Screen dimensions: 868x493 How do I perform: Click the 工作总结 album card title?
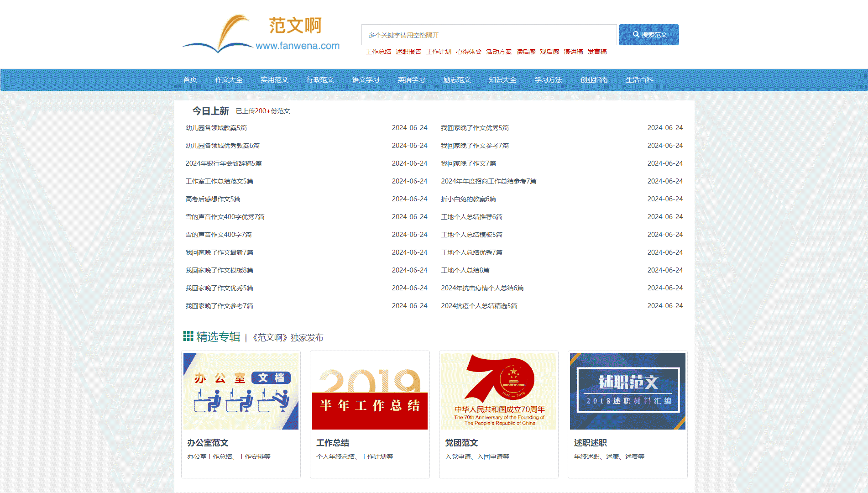tap(333, 443)
